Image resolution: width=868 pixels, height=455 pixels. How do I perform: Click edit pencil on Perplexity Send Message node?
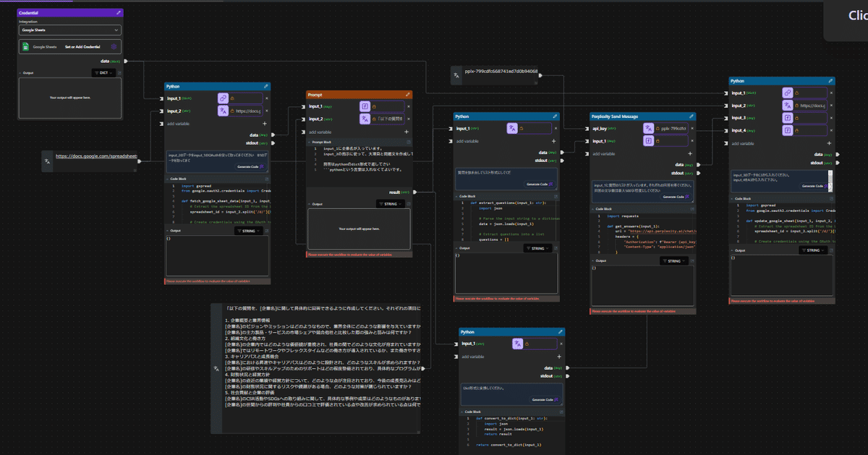[x=691, y=116]
